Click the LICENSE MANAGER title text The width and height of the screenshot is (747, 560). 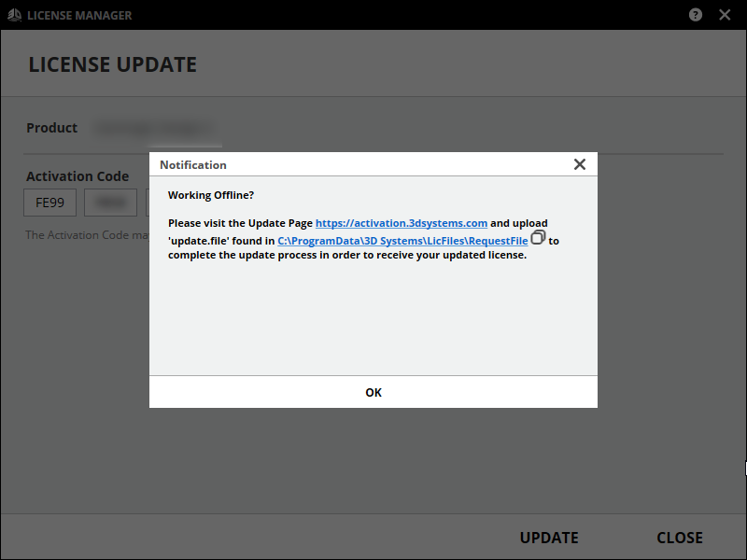[79, 16]
